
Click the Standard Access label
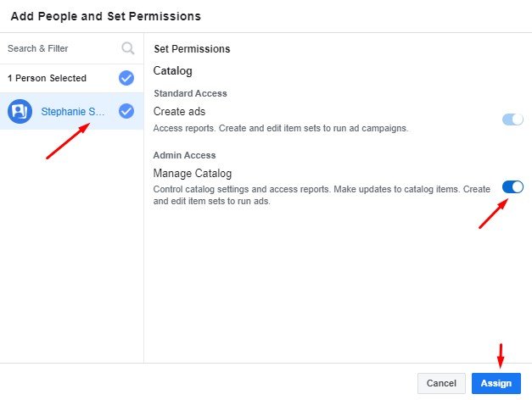pos(190,93)
